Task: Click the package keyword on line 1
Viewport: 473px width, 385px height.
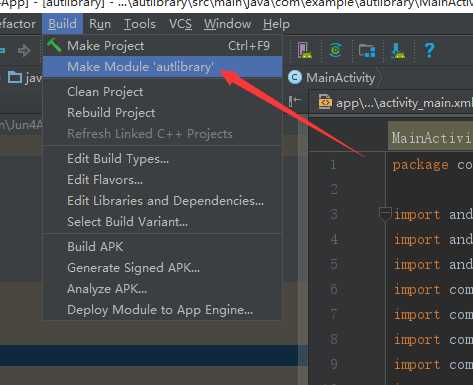Action: point(420,165)
